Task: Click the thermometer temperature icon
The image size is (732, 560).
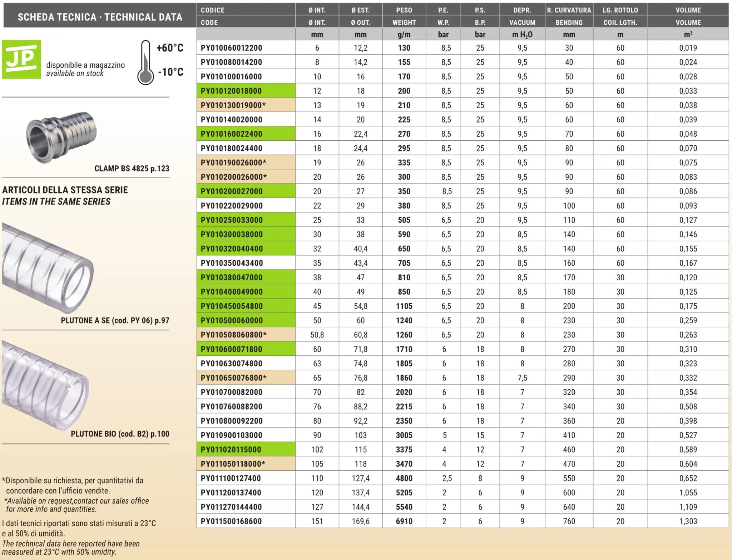Action: (145, 63)
